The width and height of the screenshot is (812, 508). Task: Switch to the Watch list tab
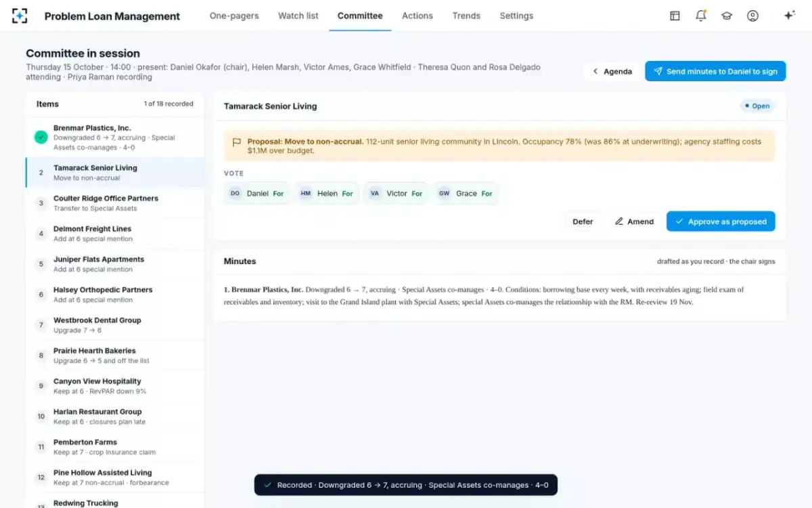pyautogui.click(x=298, y=16)
